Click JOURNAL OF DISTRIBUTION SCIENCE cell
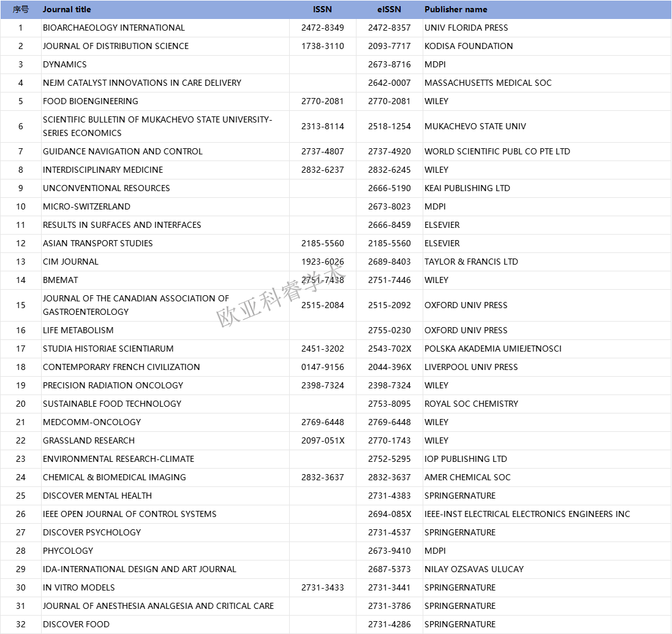Image resolution: width=672 pixels, height=634 pixels. [116, 47]
